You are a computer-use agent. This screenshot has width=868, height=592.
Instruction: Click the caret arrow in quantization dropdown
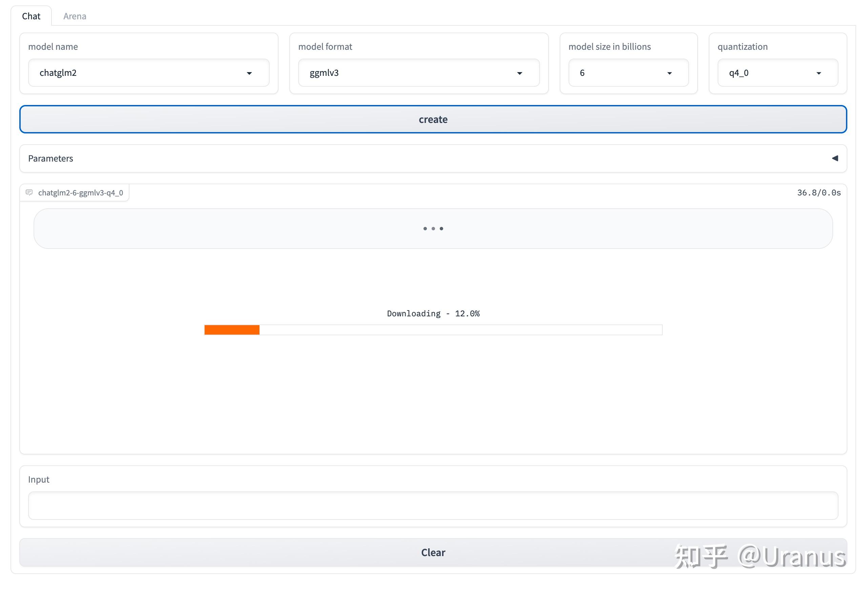(x=819, y=73)
